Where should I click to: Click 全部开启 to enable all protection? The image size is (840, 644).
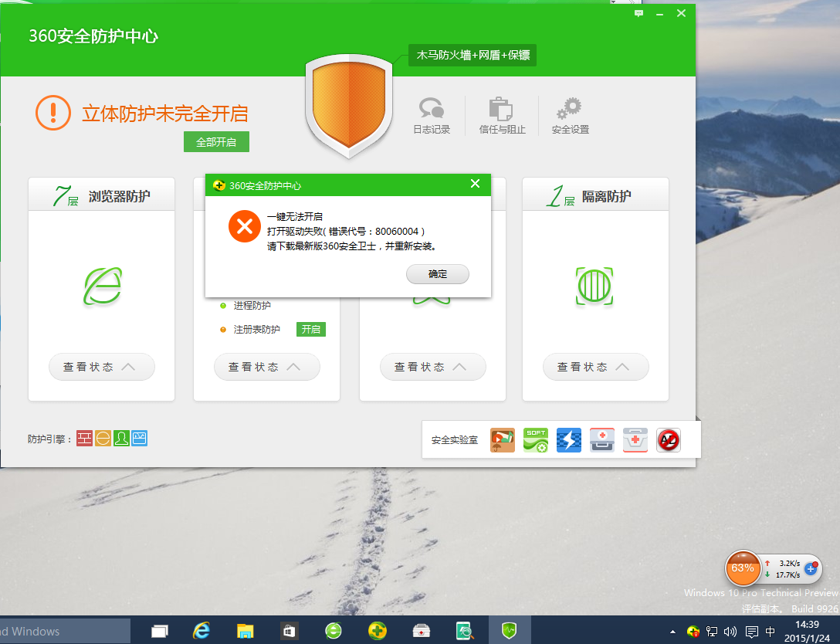pyautogui.click(x=216, y=142)
